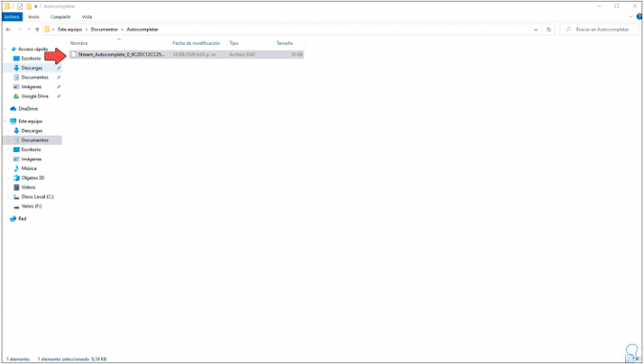The image size is (644, 364).
Task: Expand the OneDrive tree node arrow
Action: click(6, 109)
